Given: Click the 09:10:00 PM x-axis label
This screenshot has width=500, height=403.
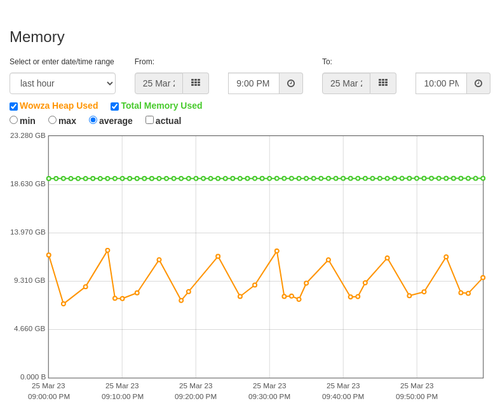Looking at the screenshot, I should point(122,397).
